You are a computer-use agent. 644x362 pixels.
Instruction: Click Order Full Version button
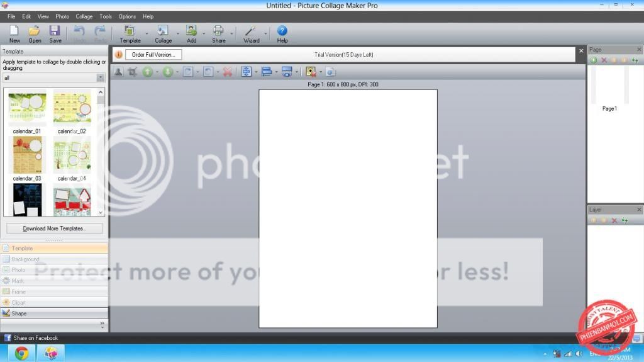point(153,54)
